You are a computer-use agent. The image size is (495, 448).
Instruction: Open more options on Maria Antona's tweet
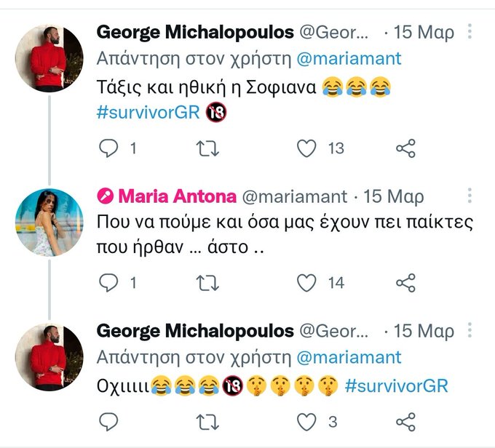tap(470, 196)
